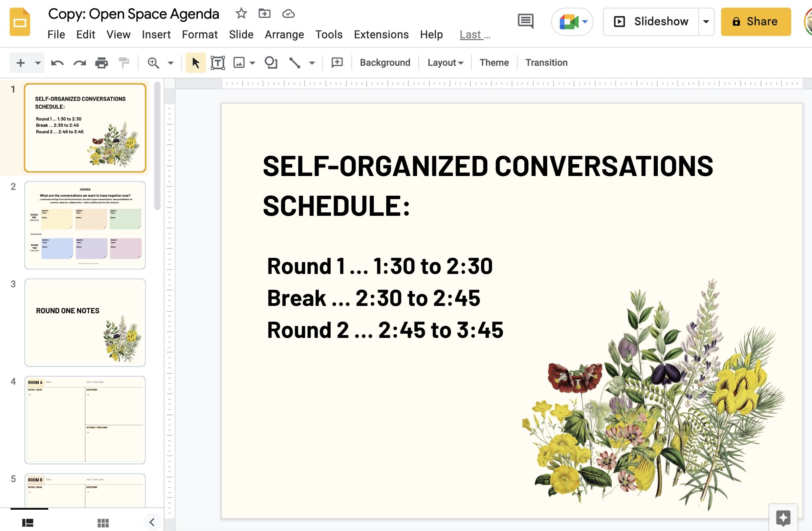Print the presentation

101,63
